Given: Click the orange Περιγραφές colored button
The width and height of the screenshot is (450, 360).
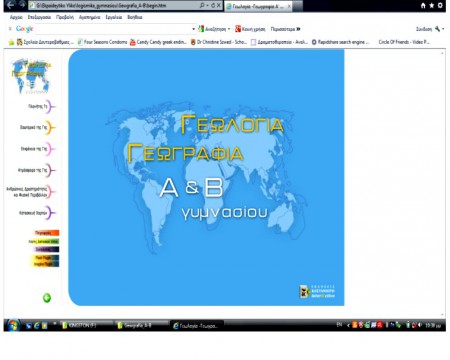Looking at the screenshot, I should click(x=47, y=233).
